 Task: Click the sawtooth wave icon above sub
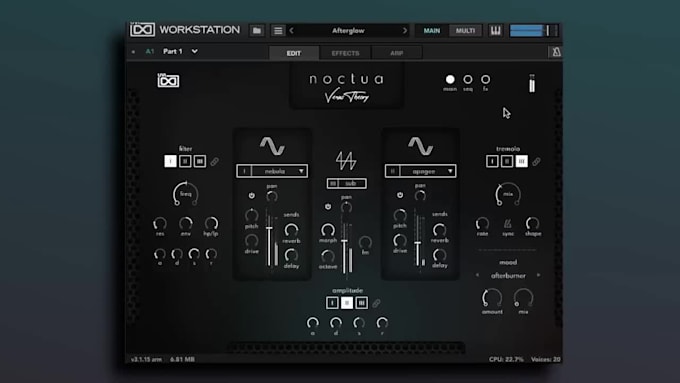click(x=346, y=161)
